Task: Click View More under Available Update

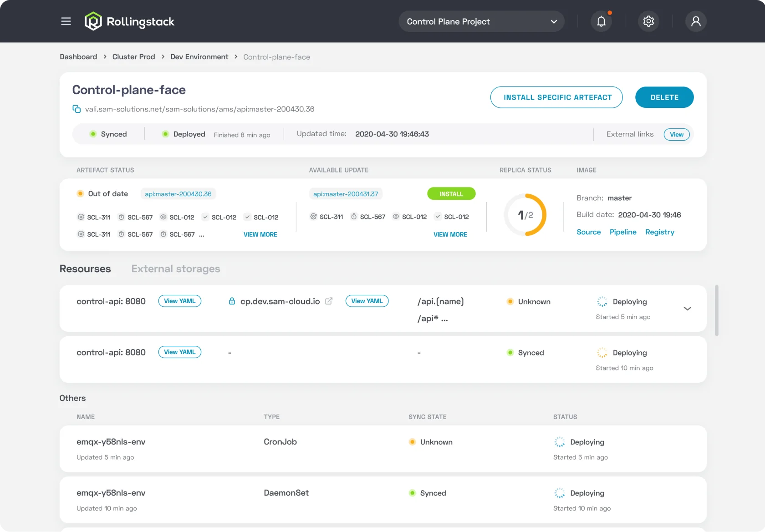Action: point(450,234)
